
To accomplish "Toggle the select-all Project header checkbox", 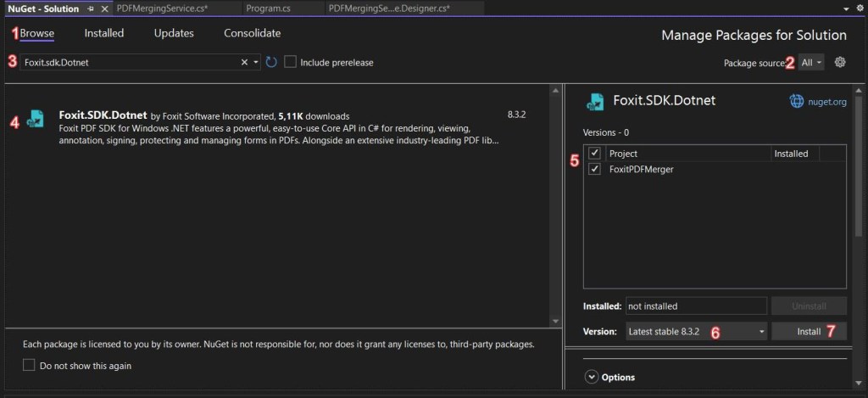I will click(x=594, y=153).
